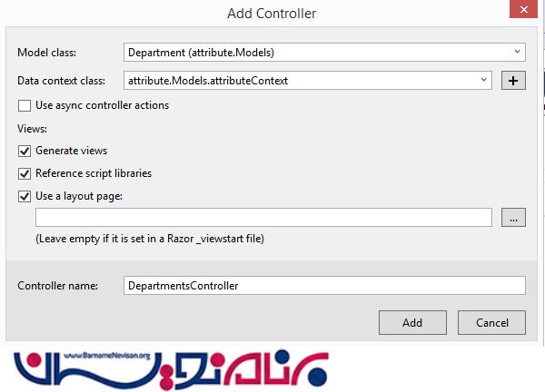
Task: Toggle Reference script libraries checkbox
Action: pos(25,173)
